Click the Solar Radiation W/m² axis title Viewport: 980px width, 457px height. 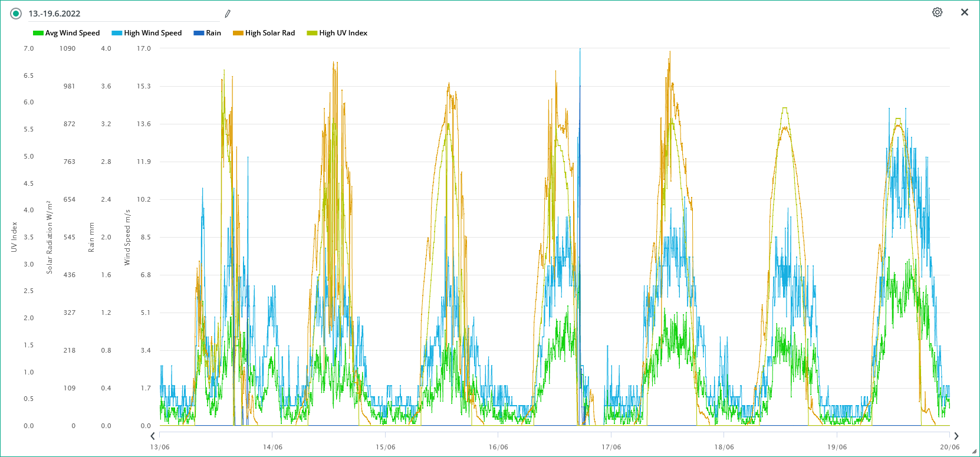[x=50, y=237]
